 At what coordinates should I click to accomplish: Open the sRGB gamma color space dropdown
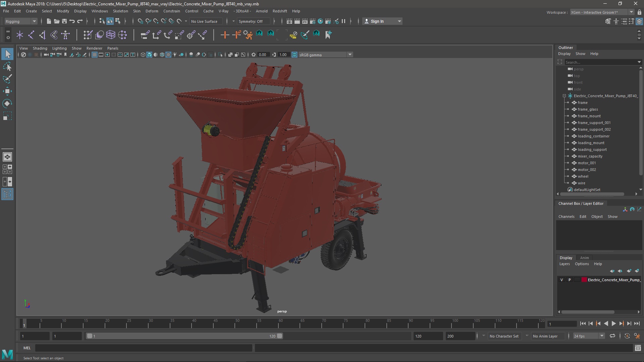pos(325,55)
